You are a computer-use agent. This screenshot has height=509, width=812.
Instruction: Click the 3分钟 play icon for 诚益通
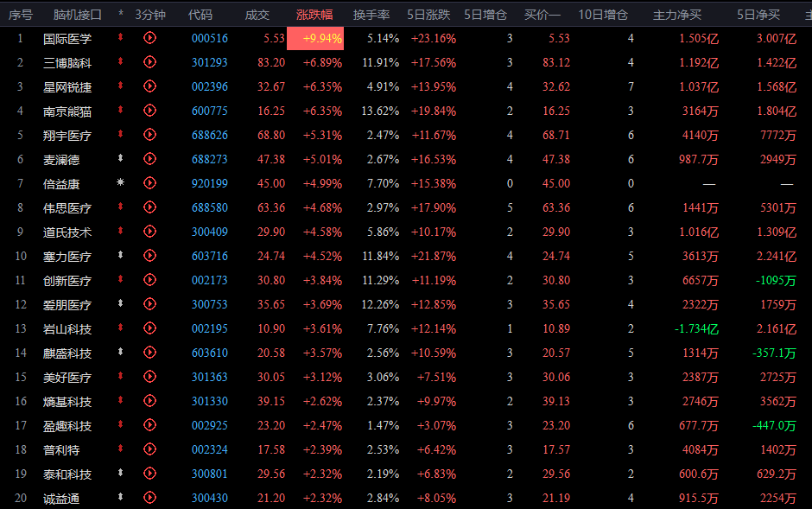tap(149, 498)
